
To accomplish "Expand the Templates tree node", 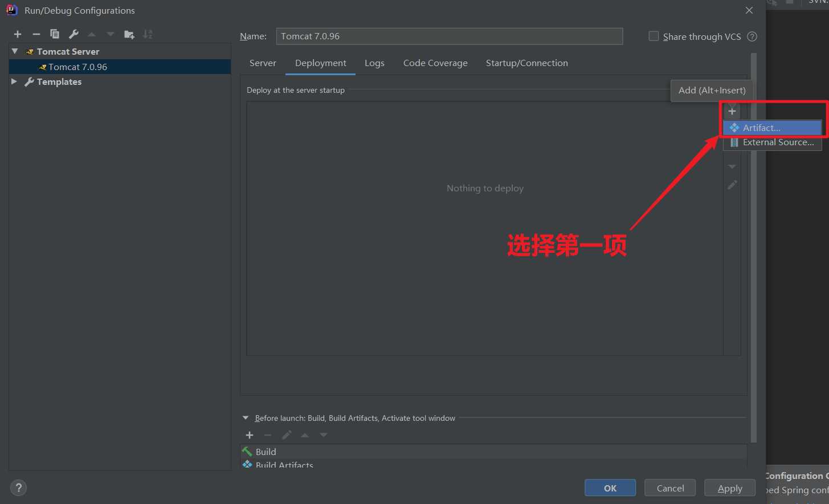I will 14,81.
